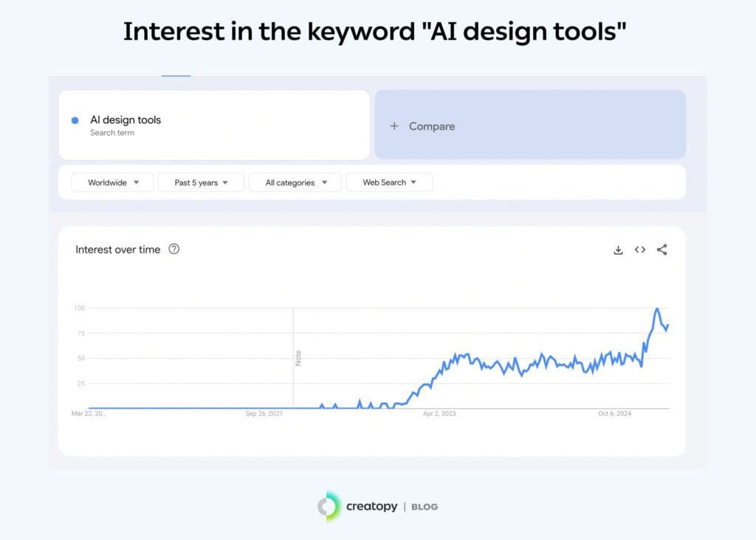Open the embed code icon
Viewport: 756px width, 540px height.
tap(639, 250)
